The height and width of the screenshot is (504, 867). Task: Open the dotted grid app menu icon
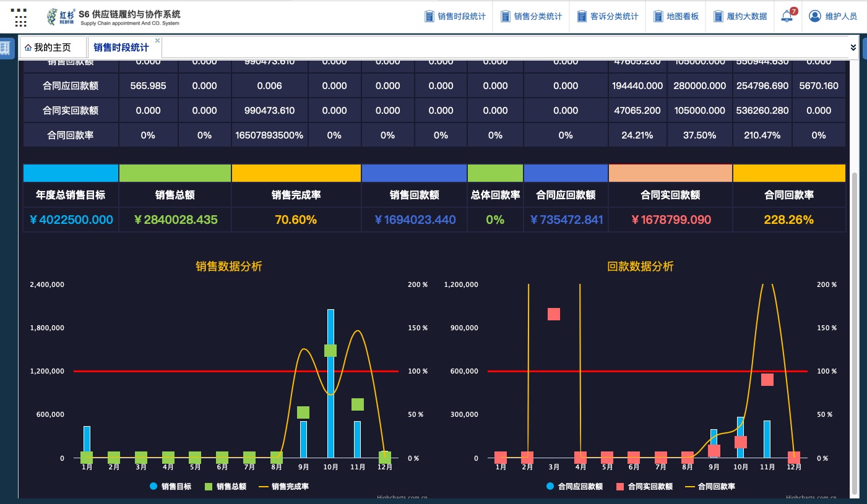20,17
